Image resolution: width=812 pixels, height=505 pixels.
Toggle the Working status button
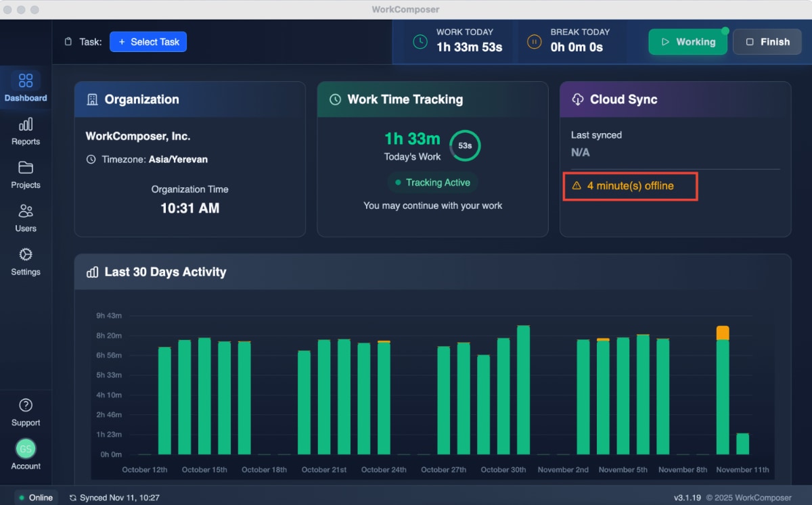[688, 41]
